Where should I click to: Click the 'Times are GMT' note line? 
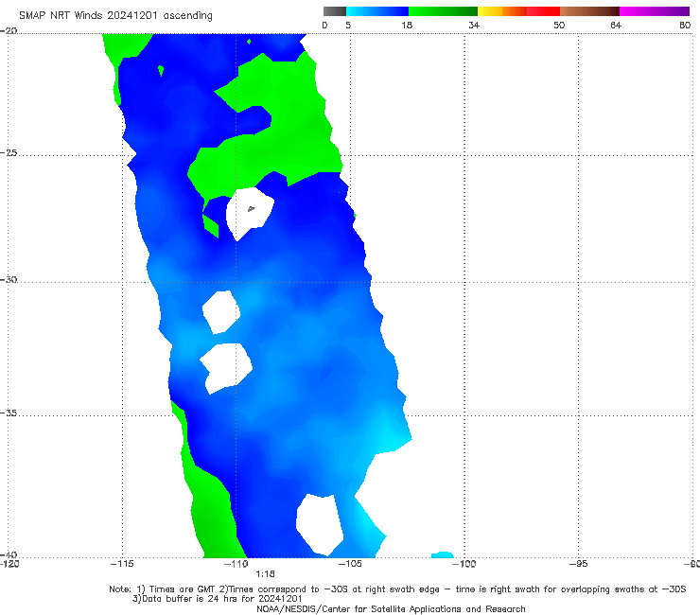coord(397,589)
